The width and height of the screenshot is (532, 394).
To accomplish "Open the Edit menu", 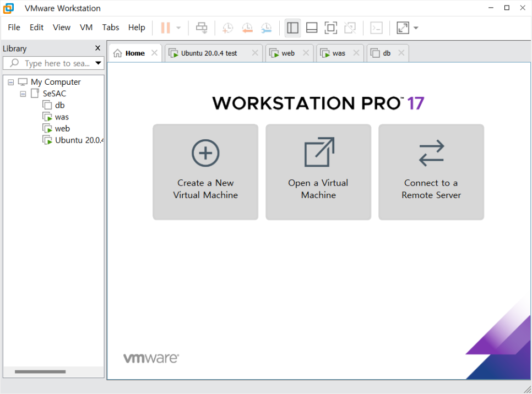I will 36,28.
